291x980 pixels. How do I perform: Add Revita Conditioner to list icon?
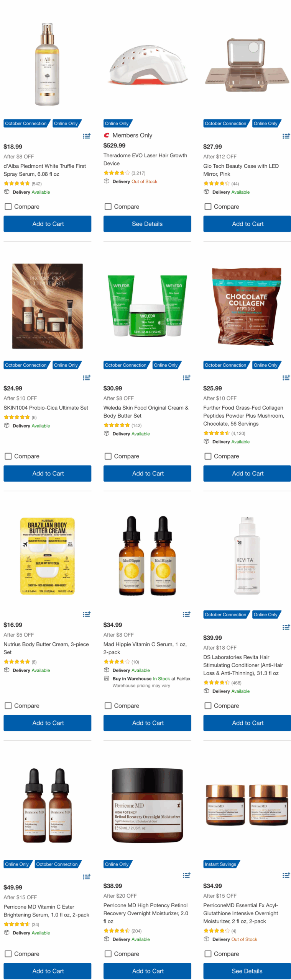point(286,627)
